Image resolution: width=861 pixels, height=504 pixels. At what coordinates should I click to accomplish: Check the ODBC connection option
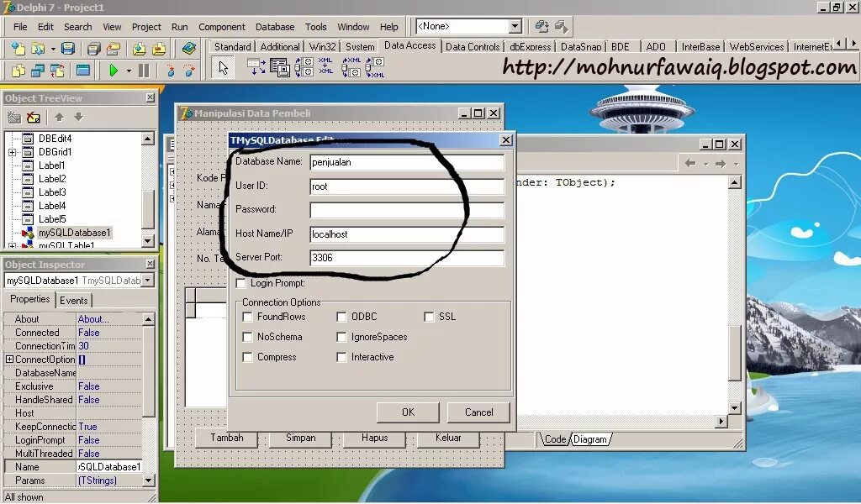click(x=341, y=317)
